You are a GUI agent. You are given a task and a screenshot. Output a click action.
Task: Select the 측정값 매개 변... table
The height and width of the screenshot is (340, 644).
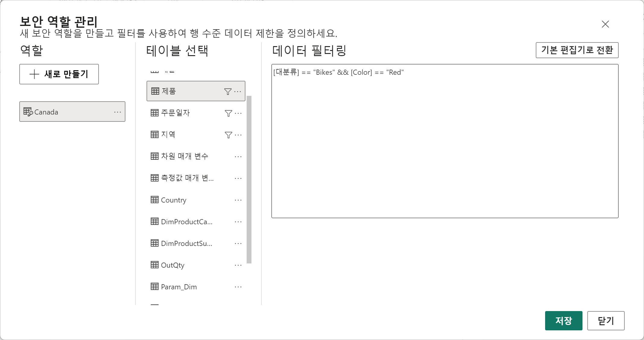[187, 178]
